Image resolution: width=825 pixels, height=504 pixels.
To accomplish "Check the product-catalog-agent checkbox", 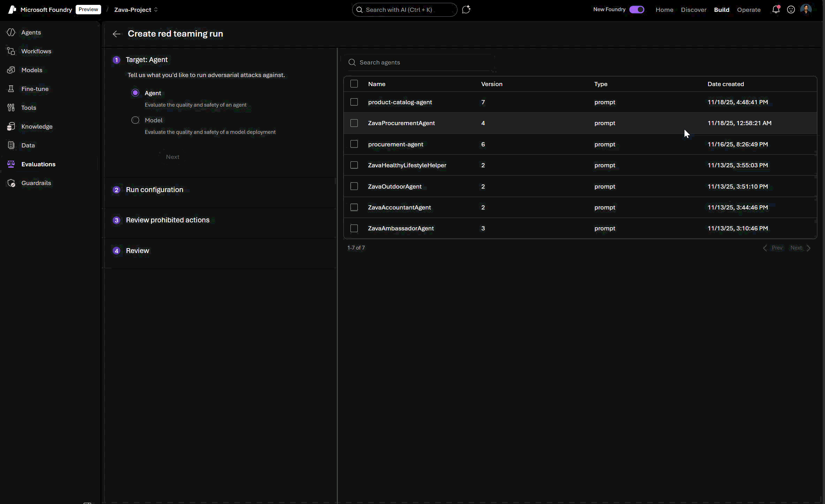I will (x=354, y=102).
